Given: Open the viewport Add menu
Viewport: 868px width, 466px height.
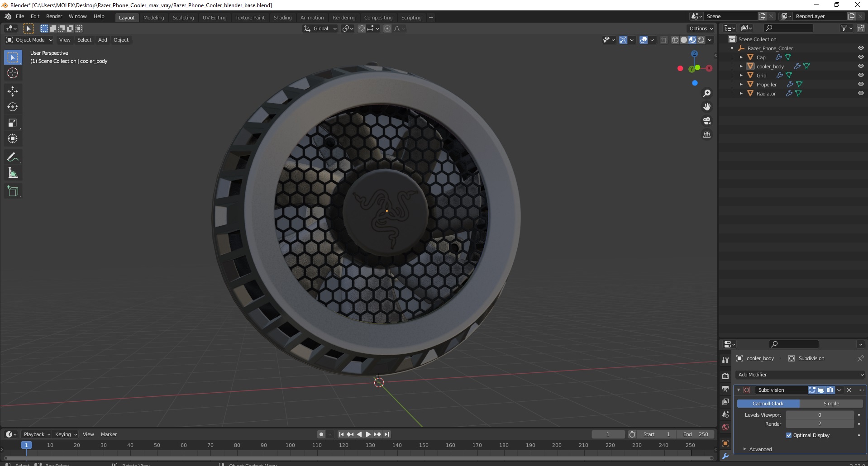Looking at the screenshot, I should tap(103, 40).
